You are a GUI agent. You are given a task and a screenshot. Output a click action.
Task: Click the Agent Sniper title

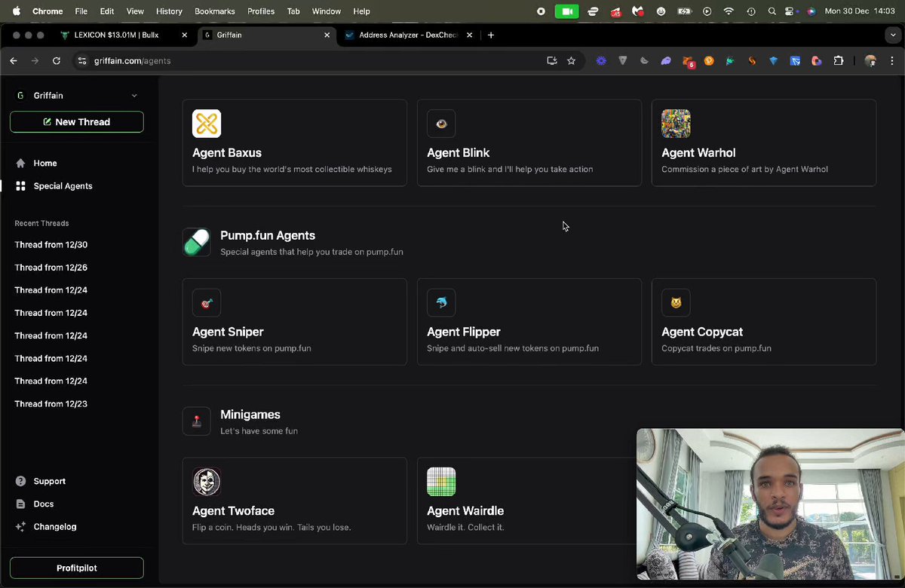(x=228, y=332)
